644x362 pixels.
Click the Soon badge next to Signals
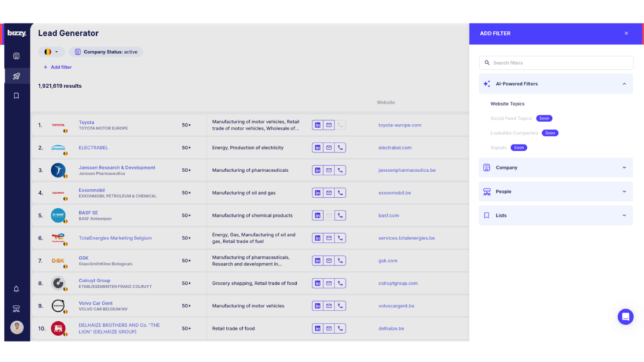(x=518, y=147)
